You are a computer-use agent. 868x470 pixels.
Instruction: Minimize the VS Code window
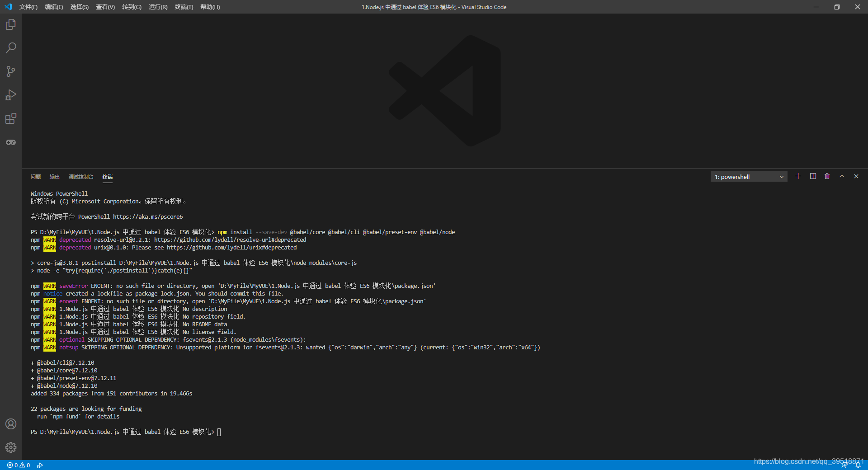point(816,7)
